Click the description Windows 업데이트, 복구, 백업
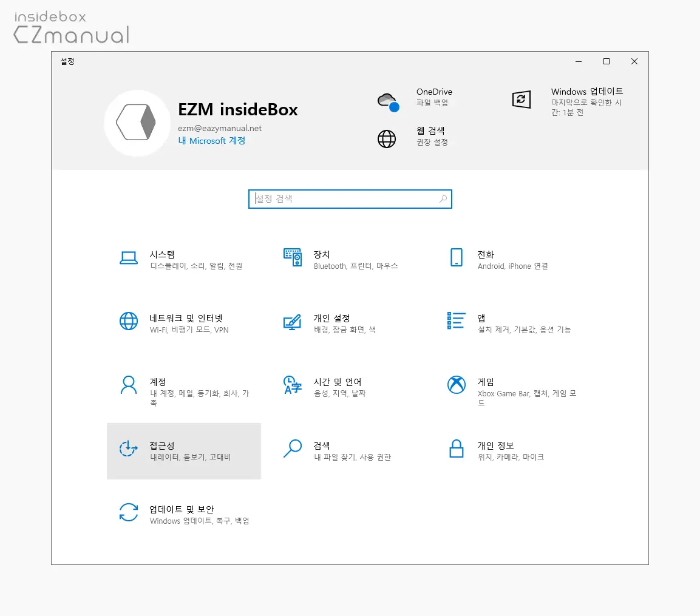The image size is (700, 616). coord(200,521)
